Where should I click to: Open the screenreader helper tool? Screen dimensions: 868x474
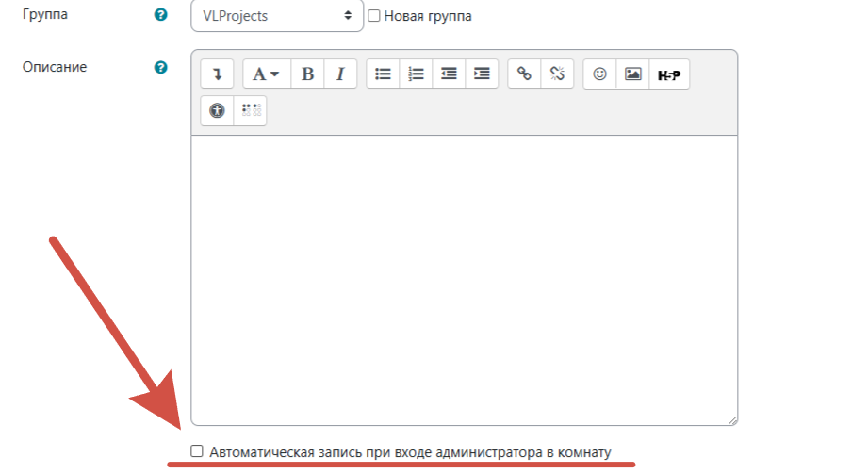click(251, 110)
